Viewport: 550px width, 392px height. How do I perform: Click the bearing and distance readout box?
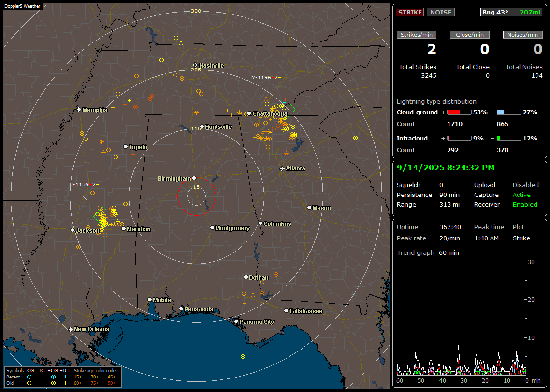511,12
